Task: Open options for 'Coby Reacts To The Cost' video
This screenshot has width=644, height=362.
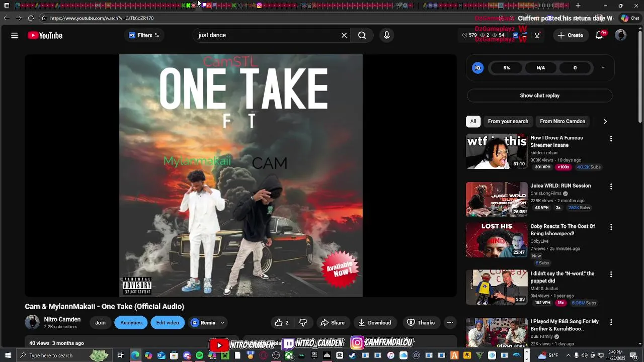Action: pyautogui.click(x=611, y=227)
